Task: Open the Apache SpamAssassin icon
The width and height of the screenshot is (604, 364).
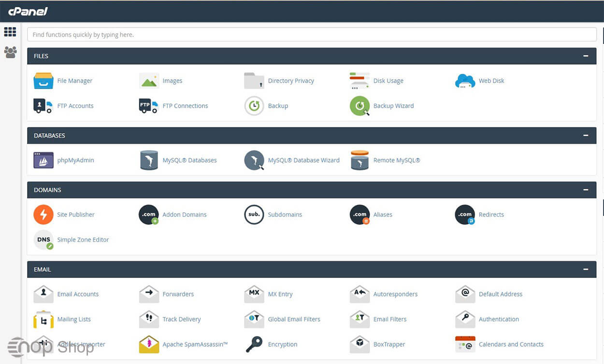Action: (149, 344)
